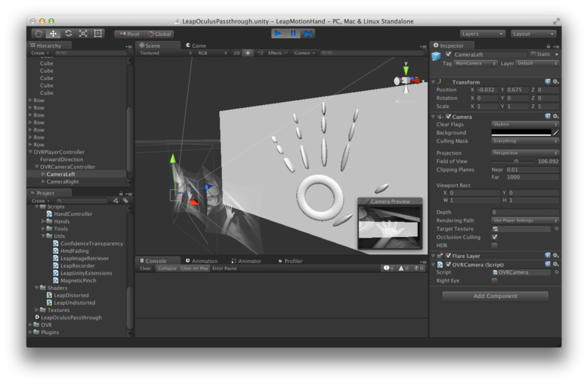Click Target Texture object picker circle
588x384 pixels.
pos(556,228)
